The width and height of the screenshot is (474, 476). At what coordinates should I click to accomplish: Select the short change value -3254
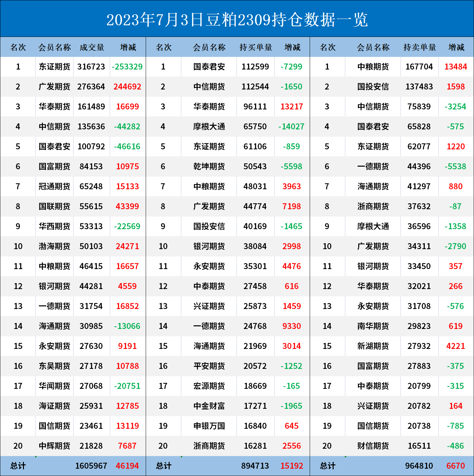[x=455, y=107]
